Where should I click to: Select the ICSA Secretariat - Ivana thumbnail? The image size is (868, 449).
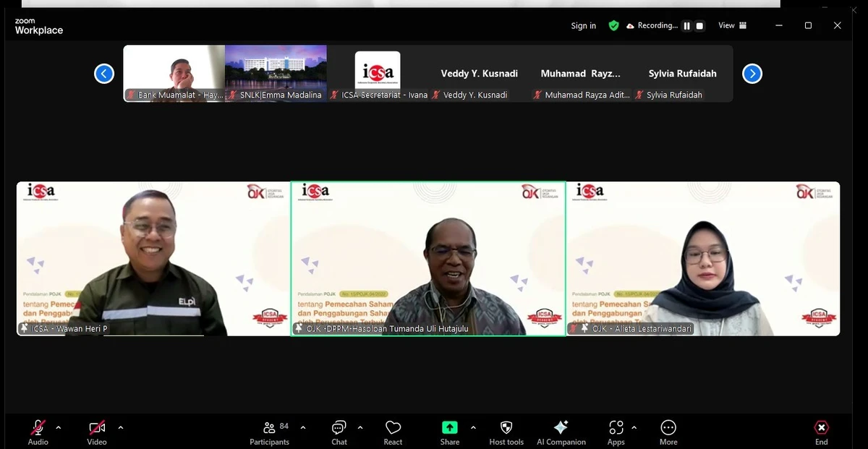[378, 72]
